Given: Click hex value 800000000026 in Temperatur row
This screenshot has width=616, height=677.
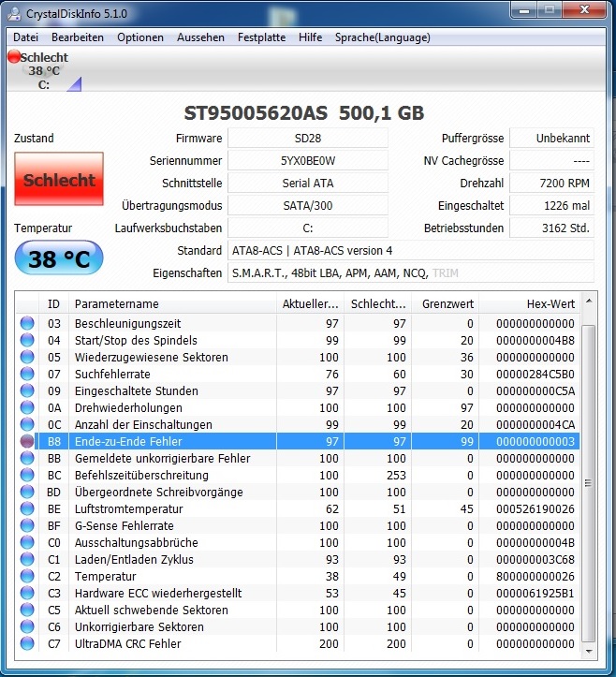Looking at the screenshot, I should click(x=535, y=576).
